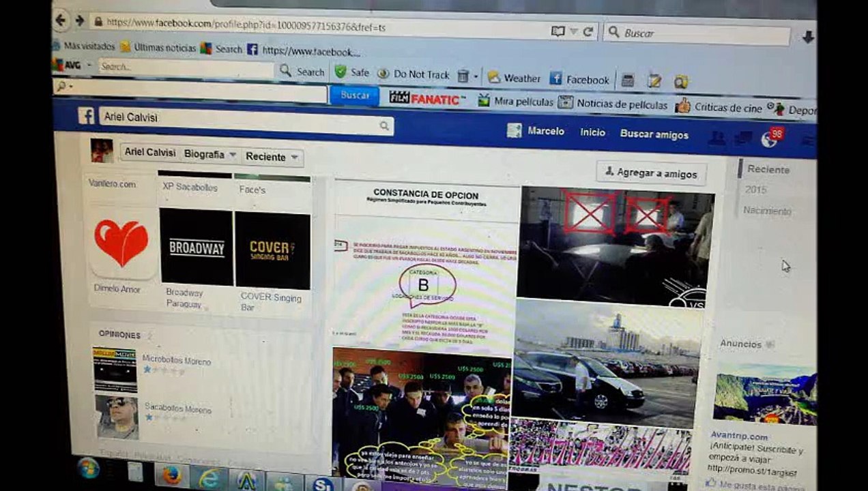Viewport: 868px width, 491px height.
Task: Open Reciente dropdown on profile bar
Action: point(272,157)
